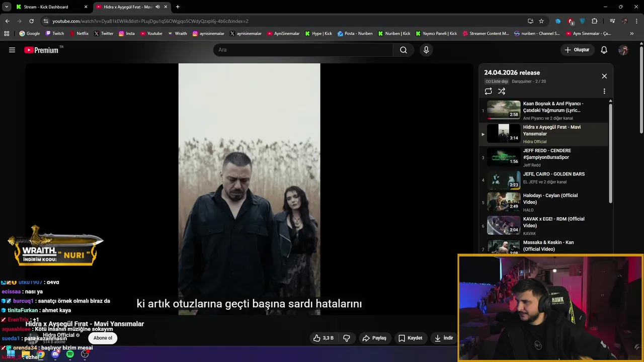Viewport: 644px width, 362px height.
Task: Close the 24.04.2026 release playlist panel
Action: coord(604,76)
